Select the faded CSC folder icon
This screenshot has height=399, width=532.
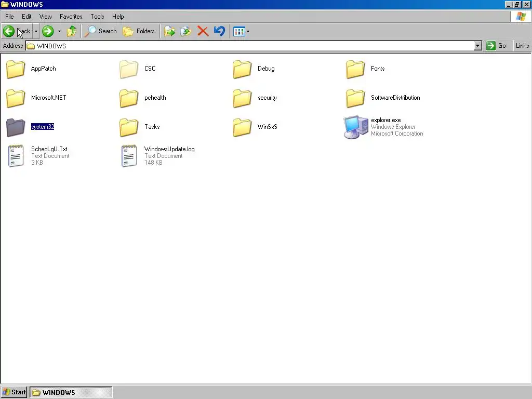pos(129,69)
